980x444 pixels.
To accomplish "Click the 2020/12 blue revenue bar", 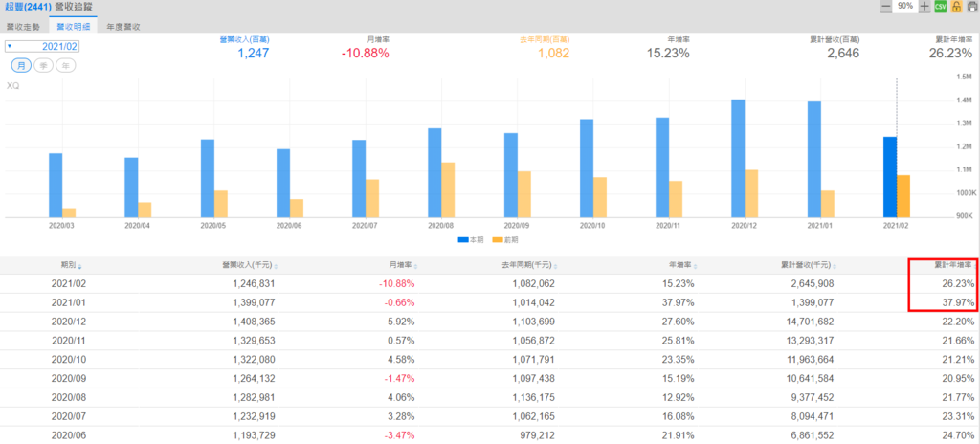I will click(738, 159).
